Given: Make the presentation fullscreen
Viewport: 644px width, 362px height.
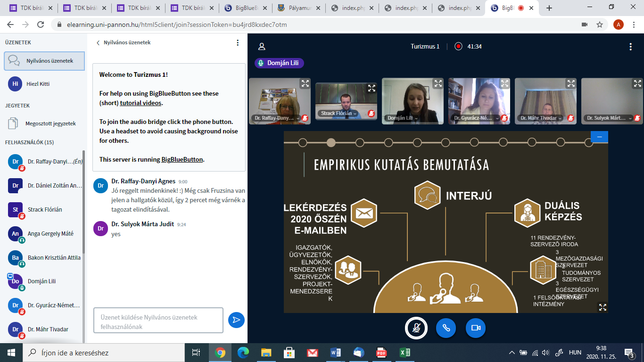Looking at the screenshot, I should 602,307.
